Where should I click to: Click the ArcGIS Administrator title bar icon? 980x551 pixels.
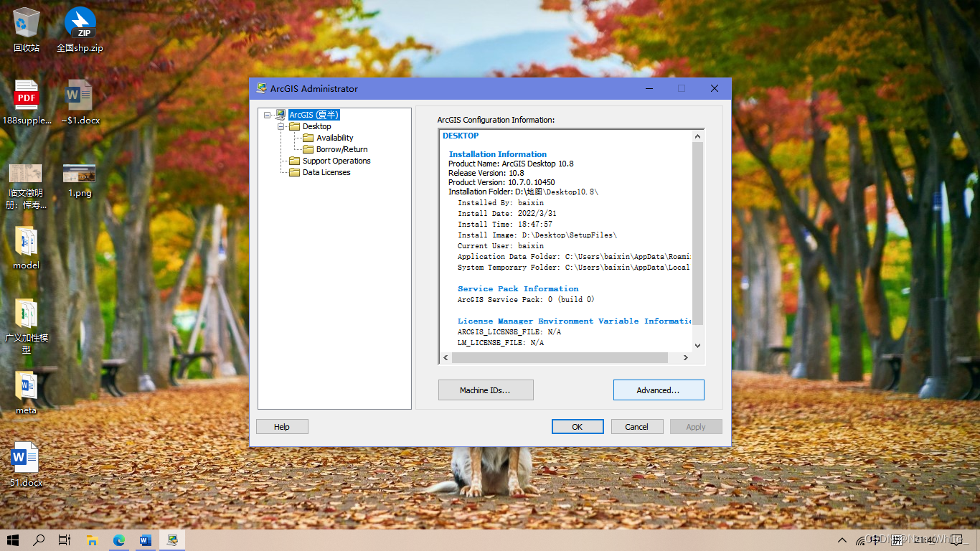point(262,88)
